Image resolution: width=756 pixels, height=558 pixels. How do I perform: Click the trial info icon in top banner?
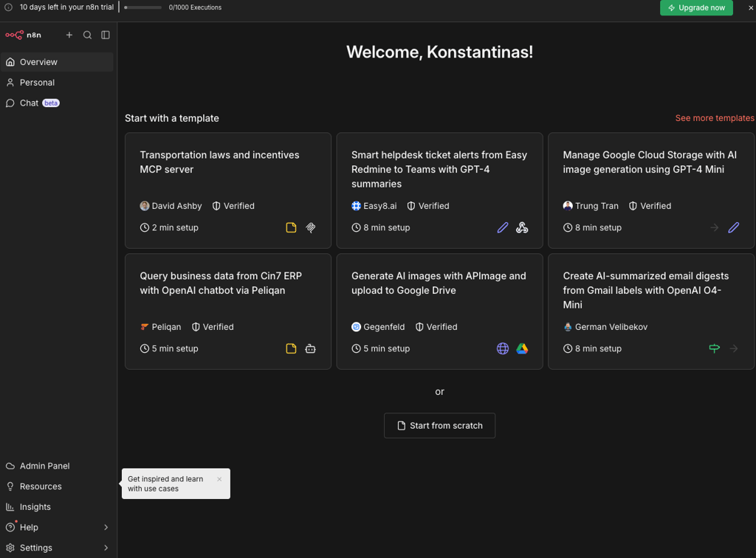[x=9, y=7]
